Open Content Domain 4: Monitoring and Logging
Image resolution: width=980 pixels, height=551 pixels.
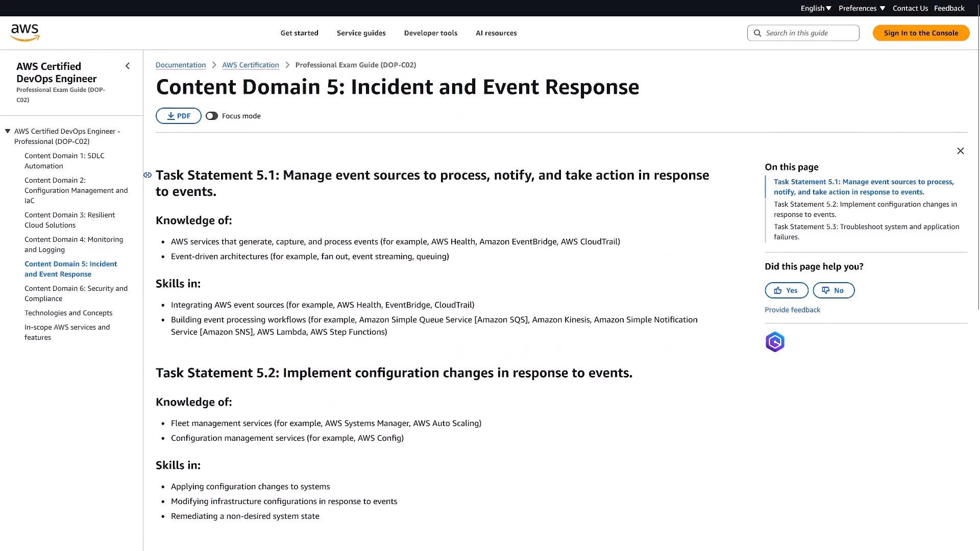pyautogui.click(x=73, y=244)
